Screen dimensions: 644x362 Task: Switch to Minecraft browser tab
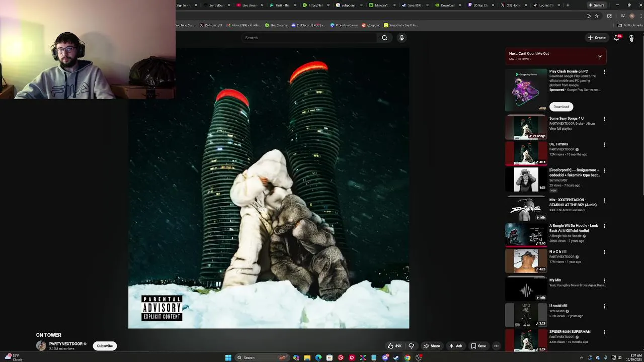381,5
